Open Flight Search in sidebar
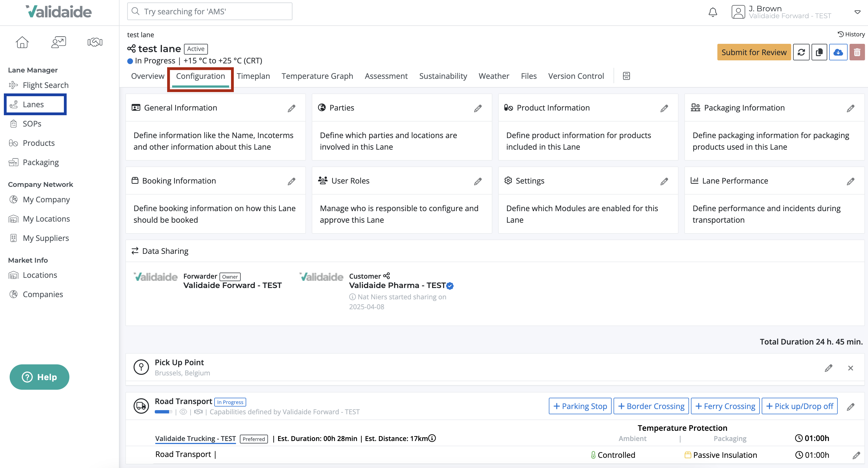Viewport: 868px width, 468px height. pyautogui.click(x=39, y=85)
